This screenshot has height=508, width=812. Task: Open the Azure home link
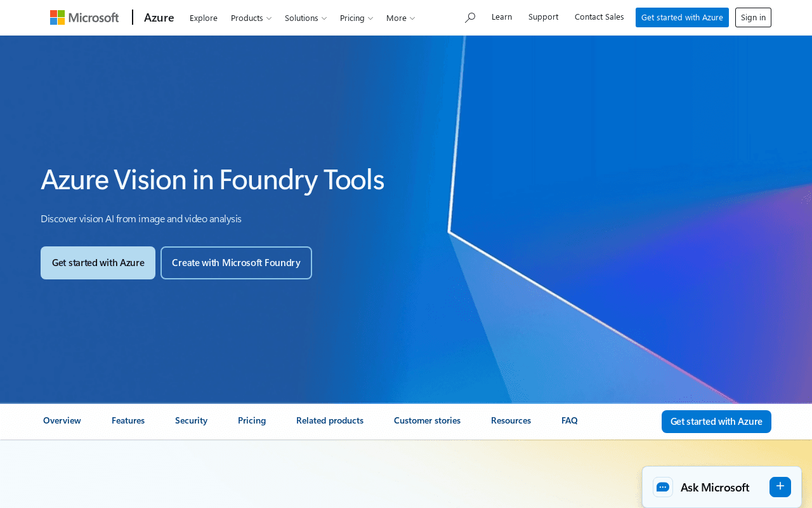coord(159,18)
